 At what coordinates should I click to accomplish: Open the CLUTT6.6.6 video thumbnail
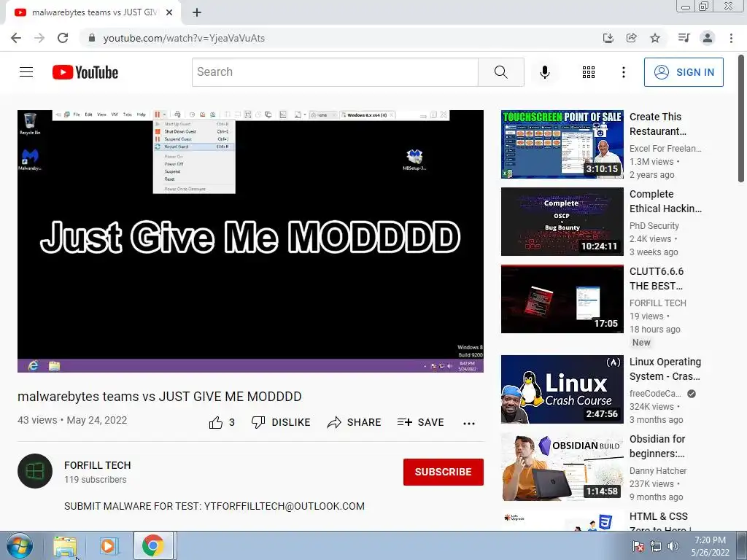pyautogui.click(x=562, y=298)
